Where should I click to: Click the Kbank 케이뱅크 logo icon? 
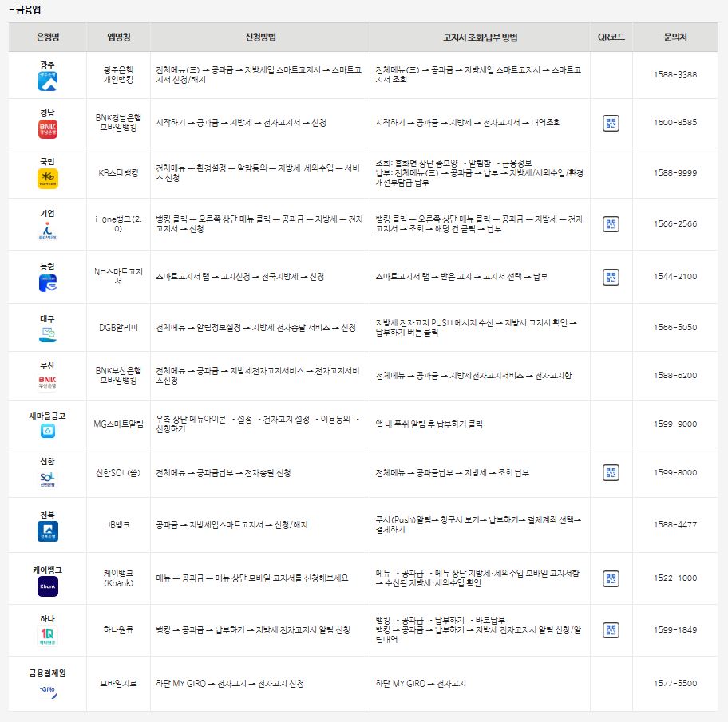pyautogui.click(x=47, y=586)
